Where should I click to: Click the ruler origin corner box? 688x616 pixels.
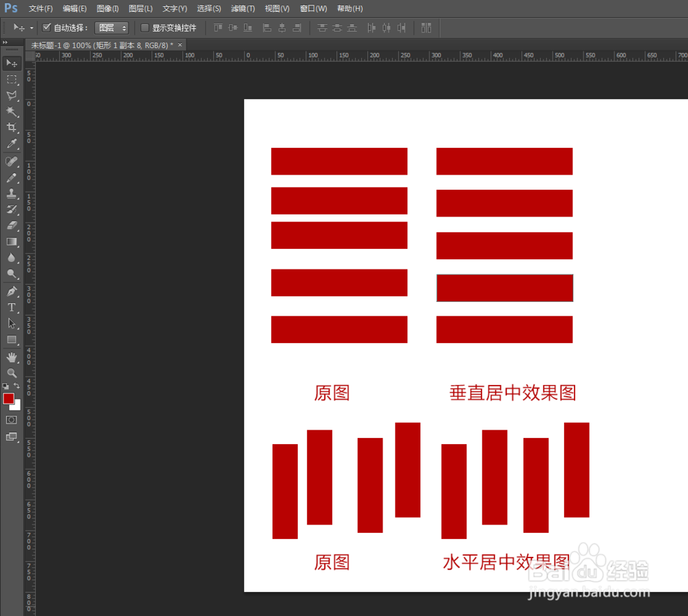point(30,56)
